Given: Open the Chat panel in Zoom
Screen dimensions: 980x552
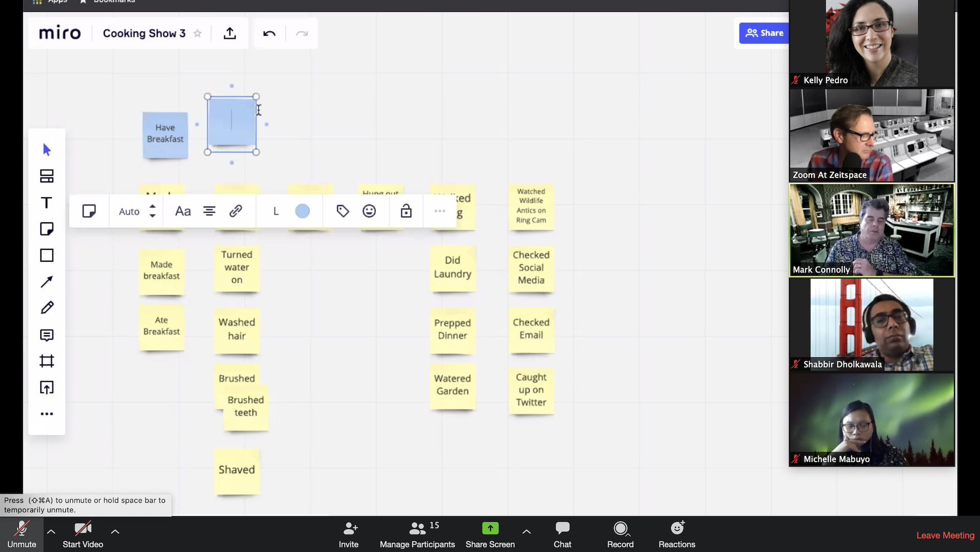Looking at the screenshot, I should [x=562, y=534].
